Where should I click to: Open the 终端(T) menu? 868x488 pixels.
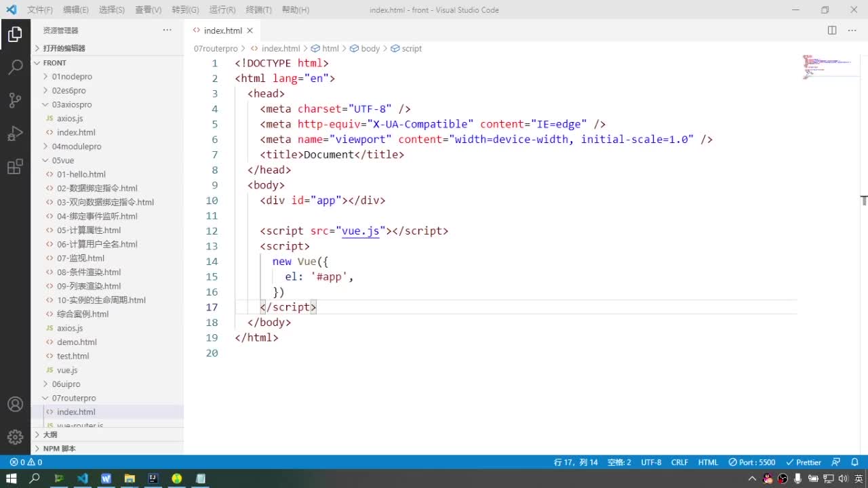click(259, 10)
